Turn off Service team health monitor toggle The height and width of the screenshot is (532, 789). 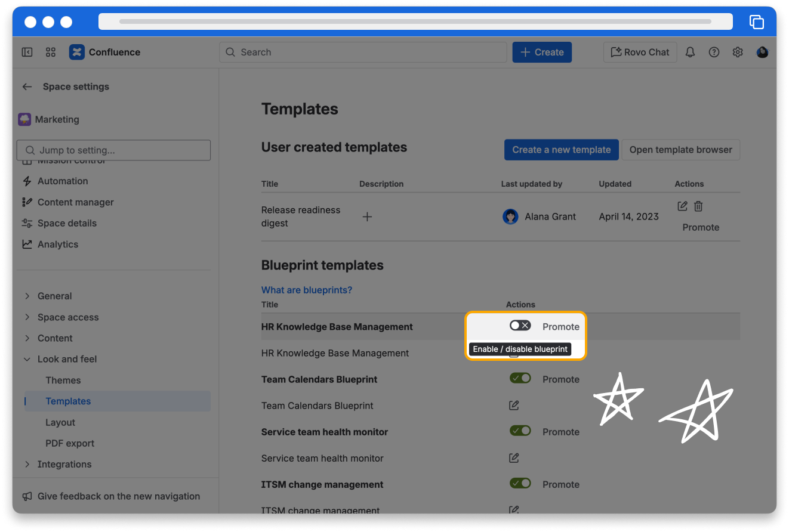pyautogui.click(x=520, y=431)
